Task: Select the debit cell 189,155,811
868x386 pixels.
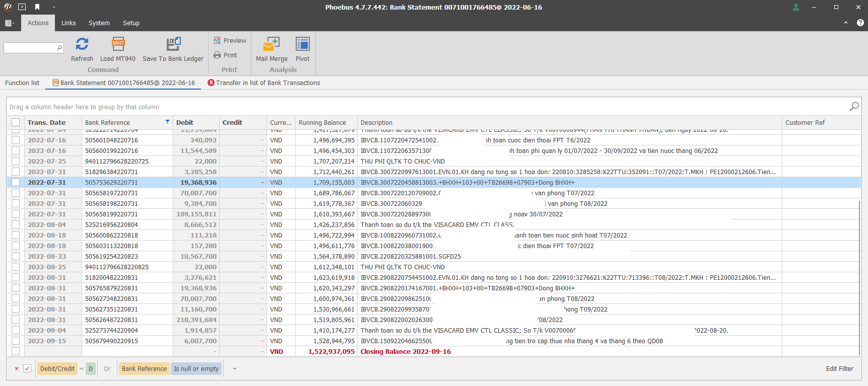Action: 195,214
